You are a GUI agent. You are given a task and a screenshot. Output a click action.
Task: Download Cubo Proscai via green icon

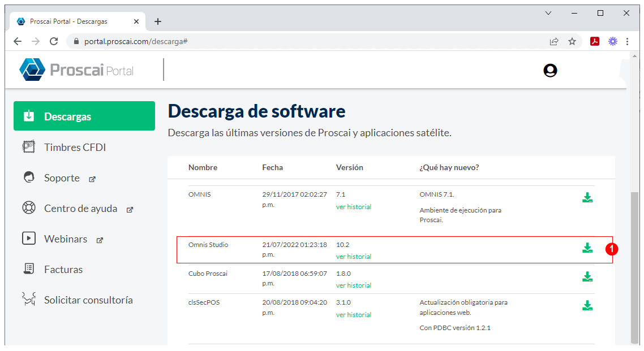[587, 277]
